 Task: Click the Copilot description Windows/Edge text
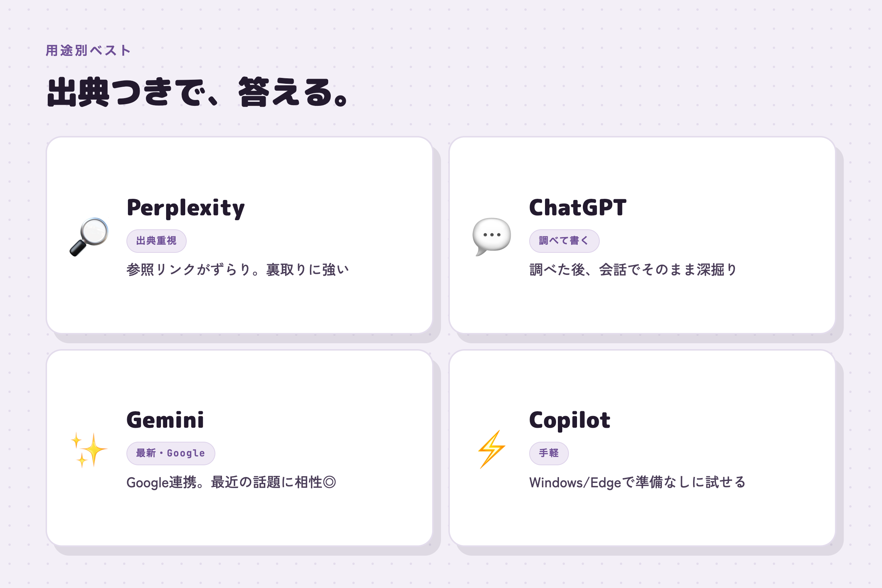(x=638, y=482)
